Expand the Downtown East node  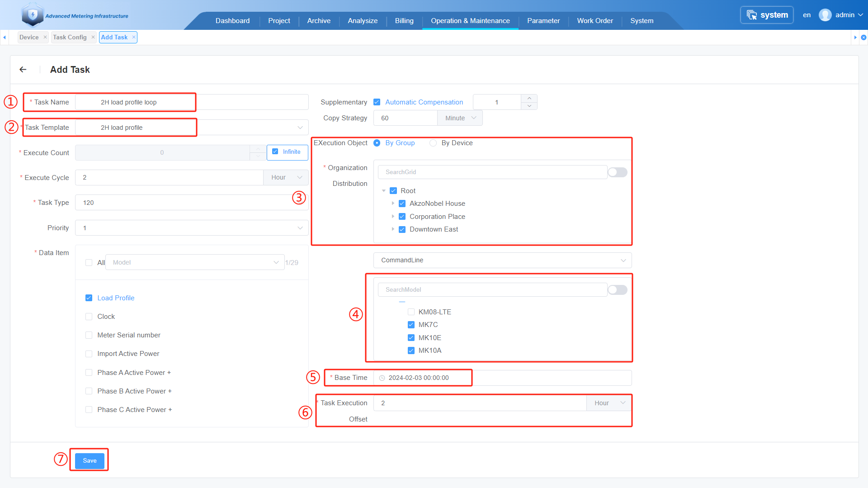click(x=393, y=229)
